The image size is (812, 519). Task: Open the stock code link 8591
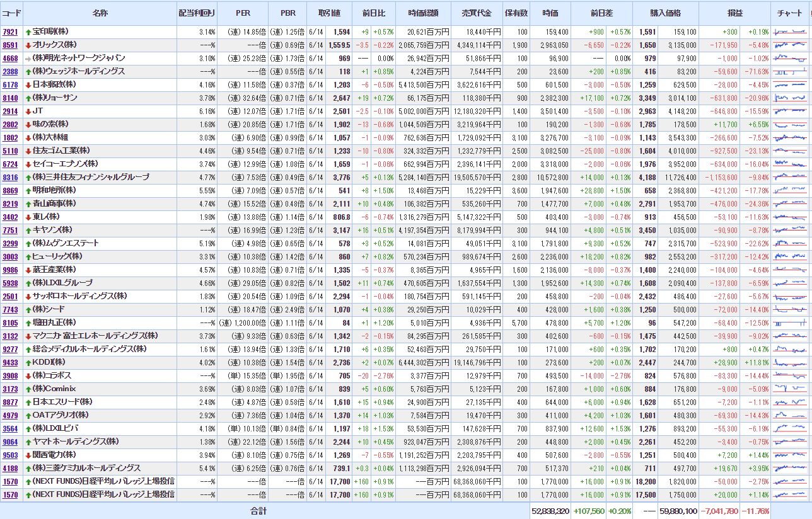click(x=10, y=45)
